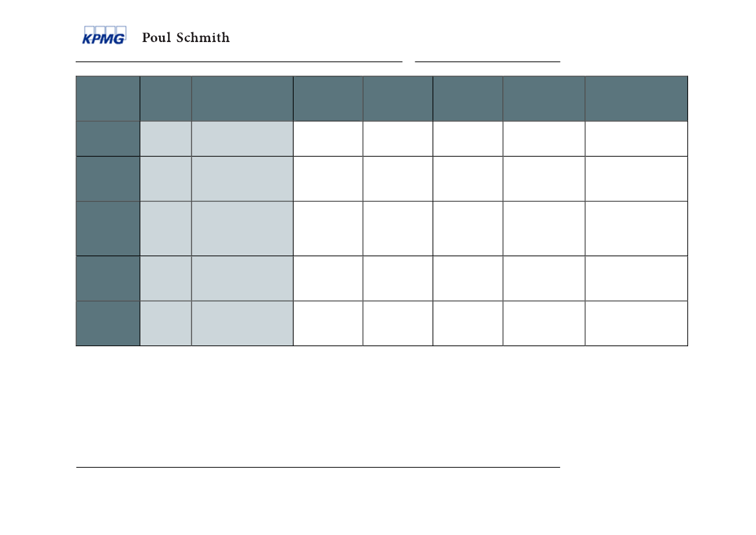Click dark bottom-left cell of table

[x=108, y=323]
